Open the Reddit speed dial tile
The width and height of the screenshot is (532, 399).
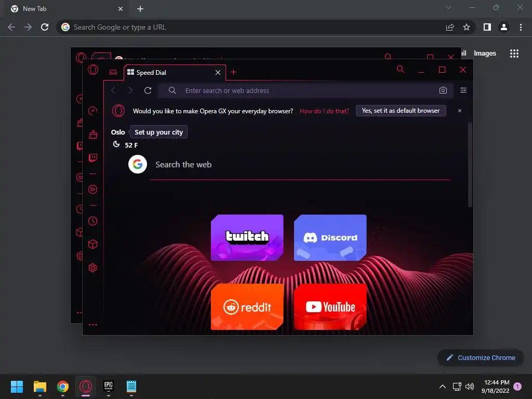pyautogui.click(x=247, y=307)
